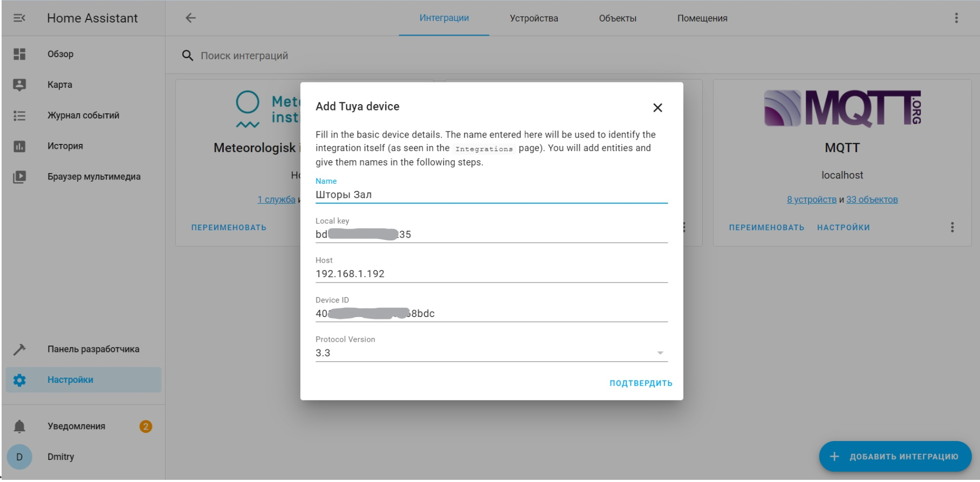Click the Home Assistant sidebar title
Screen dimensions: 980x482
pyautogui.click(x=92, y=18)
